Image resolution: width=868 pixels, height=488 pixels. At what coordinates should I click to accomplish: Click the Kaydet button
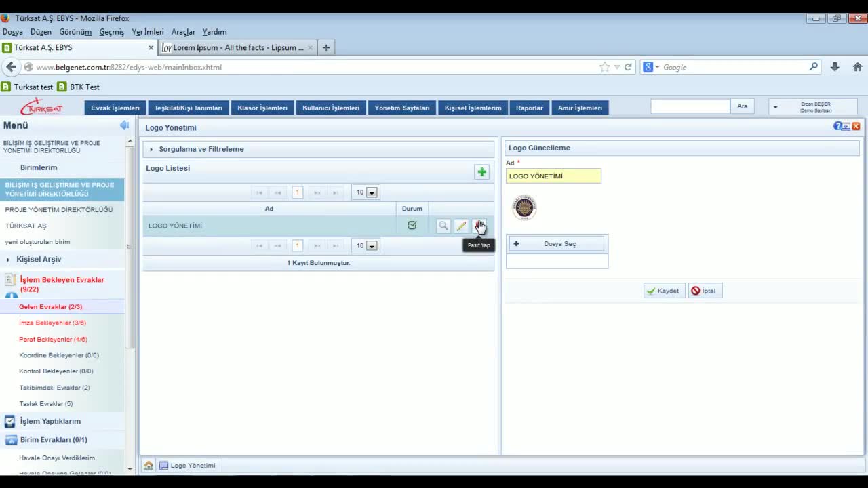[x=663, y=291]
